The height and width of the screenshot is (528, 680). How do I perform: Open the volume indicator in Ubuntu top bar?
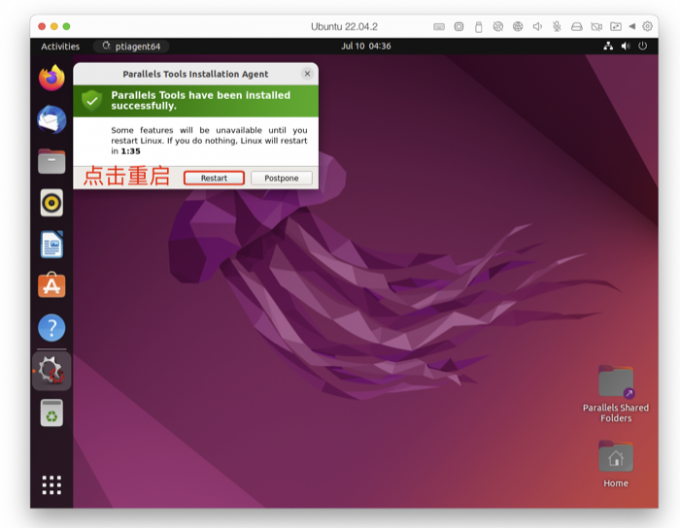click(625, 46)
